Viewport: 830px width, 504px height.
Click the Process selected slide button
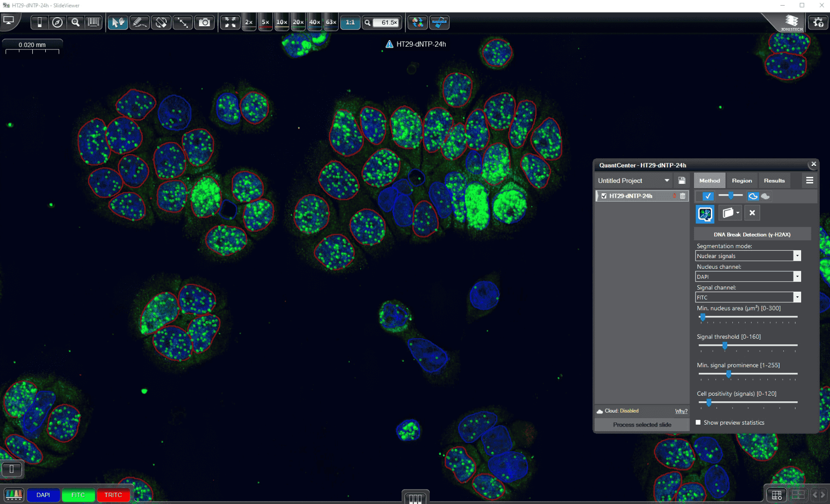tap(642, 425)
